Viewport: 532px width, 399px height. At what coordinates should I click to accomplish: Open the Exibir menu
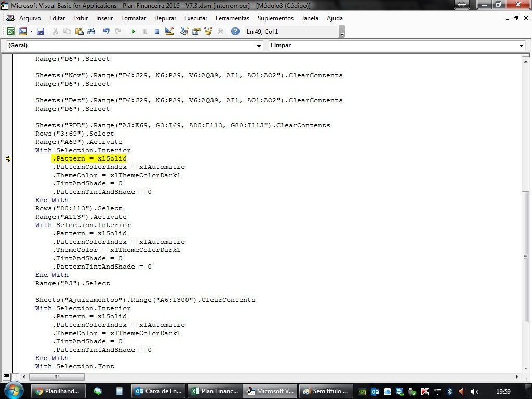click(x=81, y=18)
